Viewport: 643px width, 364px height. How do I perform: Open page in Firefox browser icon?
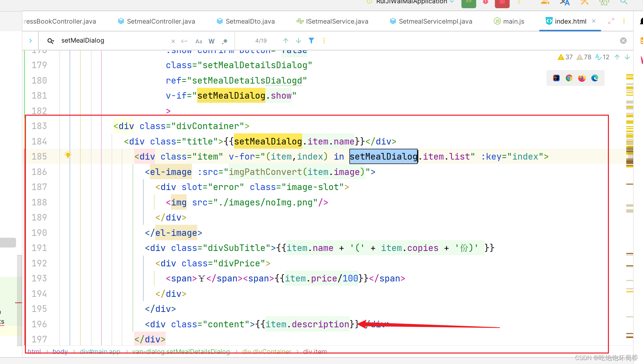pos(582,78)
